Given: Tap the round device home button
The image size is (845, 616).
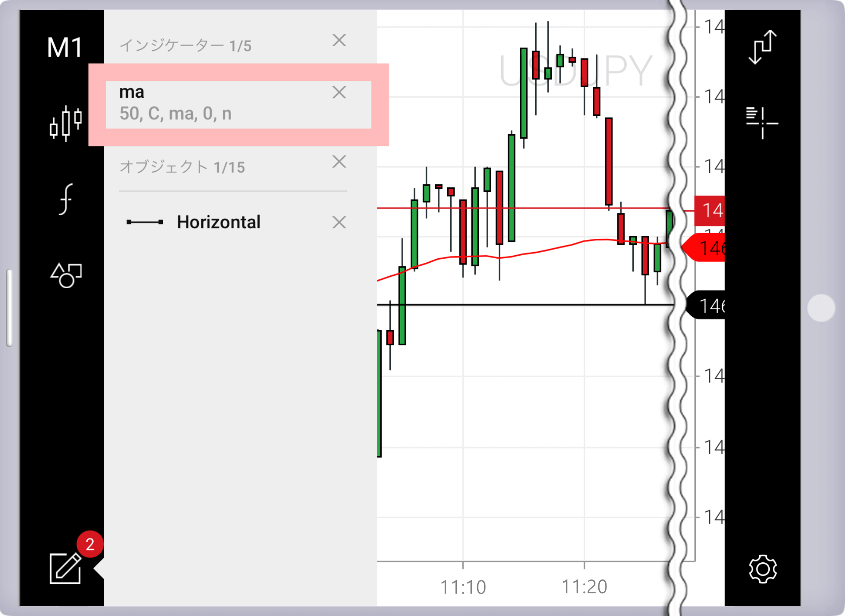Looking at the screenshot, I should tap(821, 308).
